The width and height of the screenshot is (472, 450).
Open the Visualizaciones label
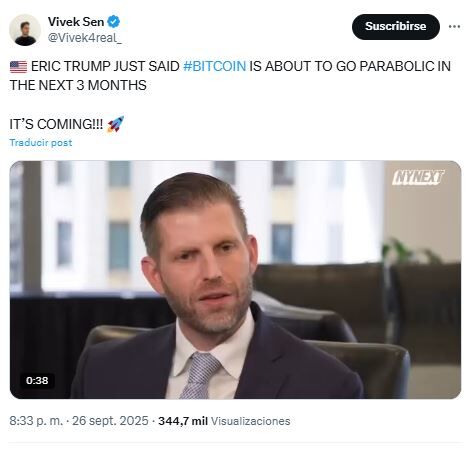point(251,421)
